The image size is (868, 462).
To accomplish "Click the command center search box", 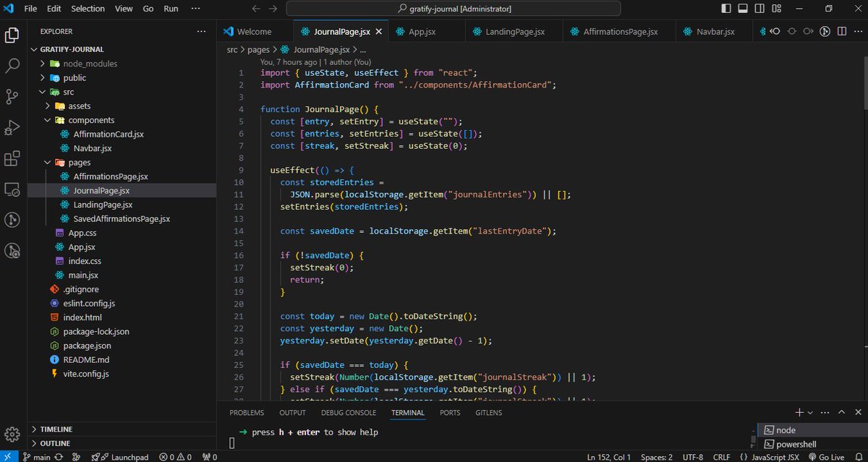I will point(454,9).
